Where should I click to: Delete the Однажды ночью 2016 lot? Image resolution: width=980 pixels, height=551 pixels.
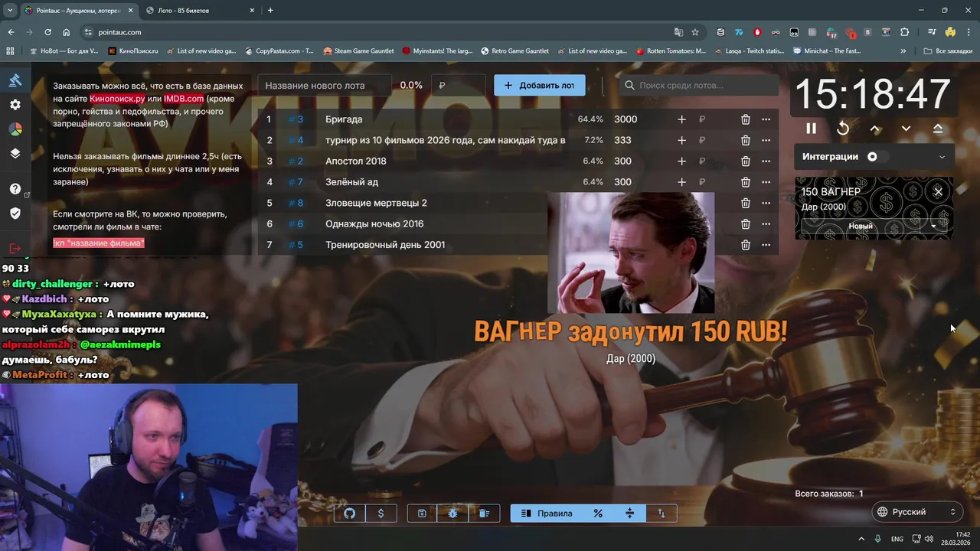tap(745, 223)
